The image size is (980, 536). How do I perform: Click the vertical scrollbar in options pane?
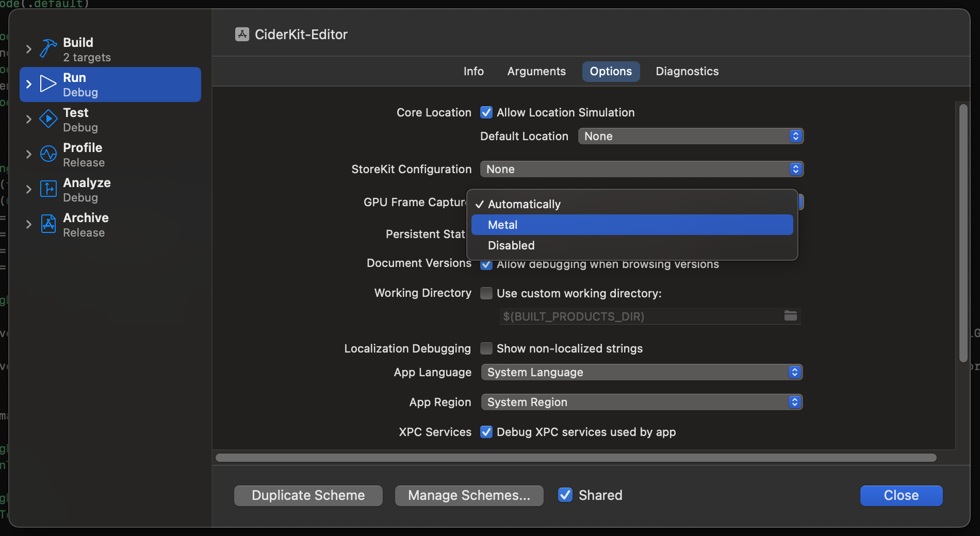963,233
